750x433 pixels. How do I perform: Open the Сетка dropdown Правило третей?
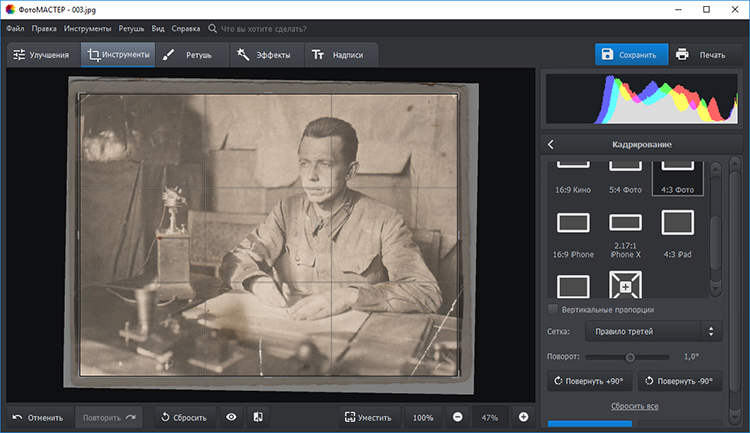click(653, 331)
